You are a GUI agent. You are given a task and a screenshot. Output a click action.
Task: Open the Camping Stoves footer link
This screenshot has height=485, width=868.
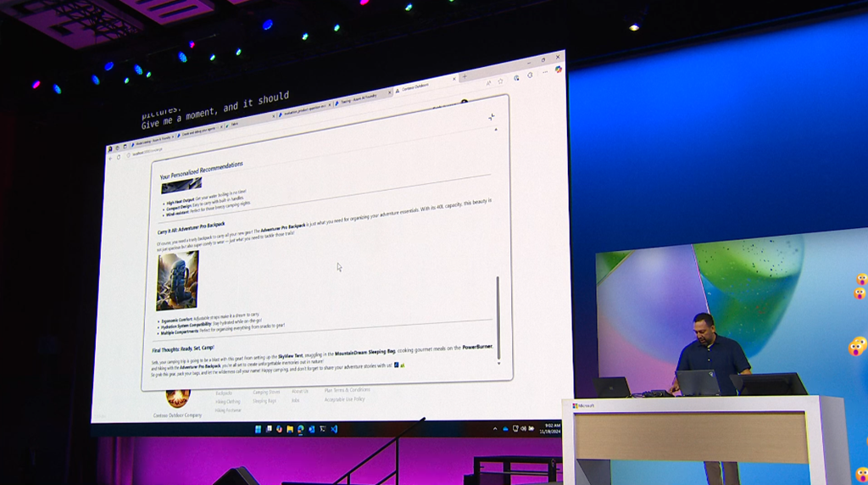tap(266, 393)
